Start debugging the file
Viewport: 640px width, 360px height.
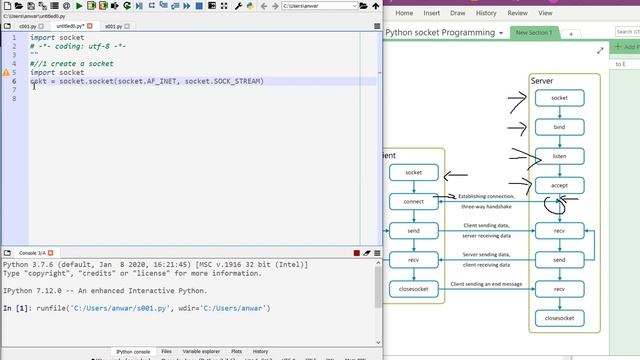click(x=139, y=6)
